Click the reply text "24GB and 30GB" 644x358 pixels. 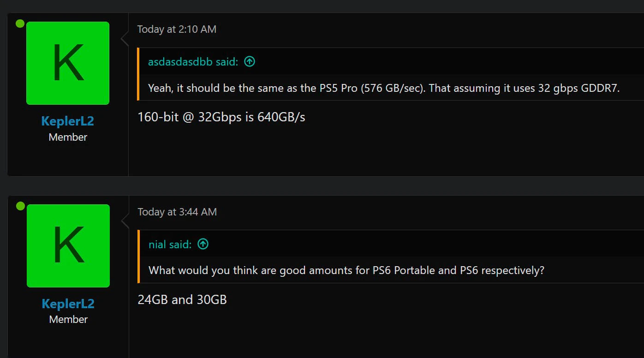click(182, 300)
